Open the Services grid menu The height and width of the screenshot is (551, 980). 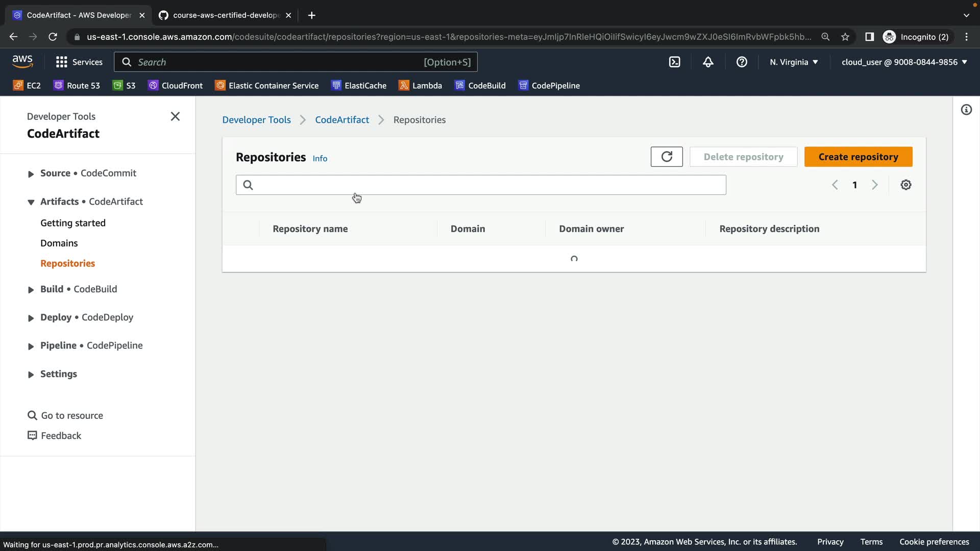pyautogui.click(x=79, y=62)
